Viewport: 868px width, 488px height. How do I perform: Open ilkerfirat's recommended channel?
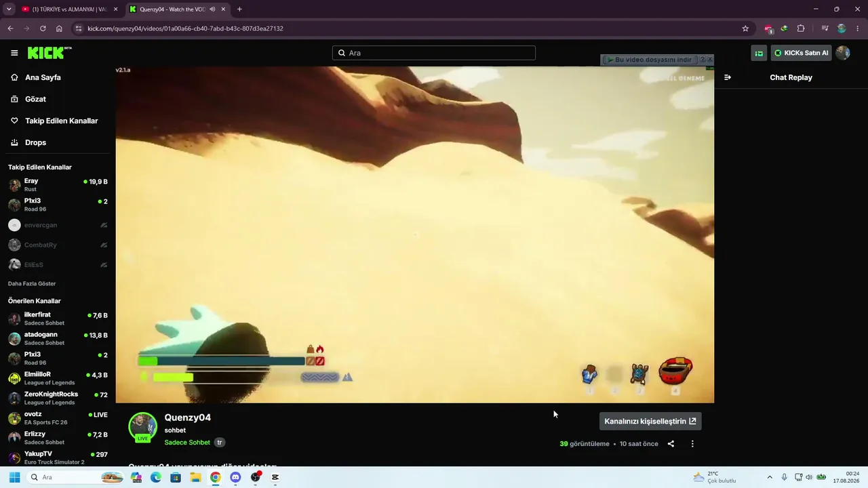point(58,319)
